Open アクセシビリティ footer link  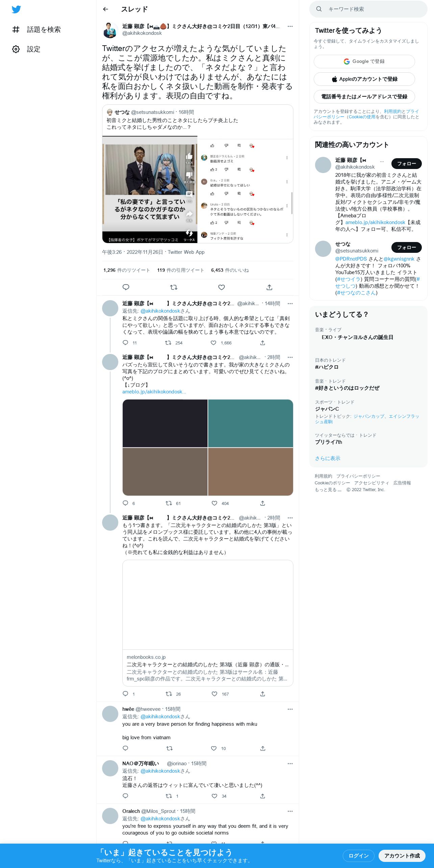click(x=372, y=483)
